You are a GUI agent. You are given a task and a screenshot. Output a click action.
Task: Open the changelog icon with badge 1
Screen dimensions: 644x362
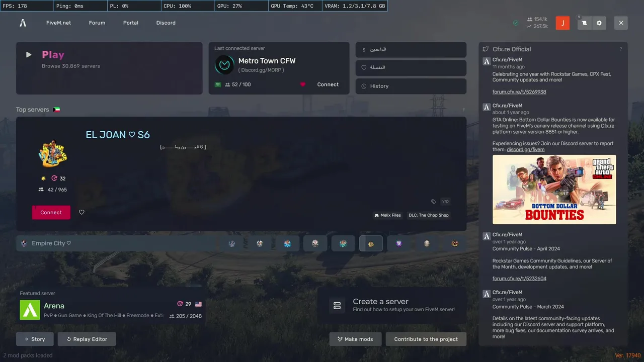click(x=584, y=23)
